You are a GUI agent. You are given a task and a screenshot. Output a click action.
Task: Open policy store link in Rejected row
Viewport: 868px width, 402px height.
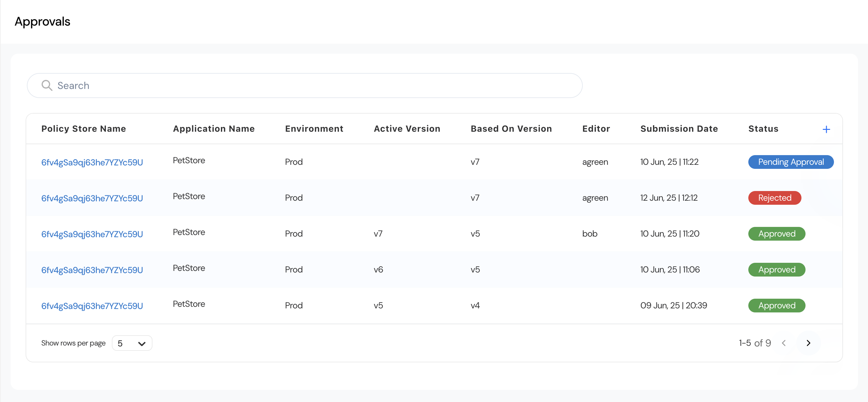click(92, 198)
